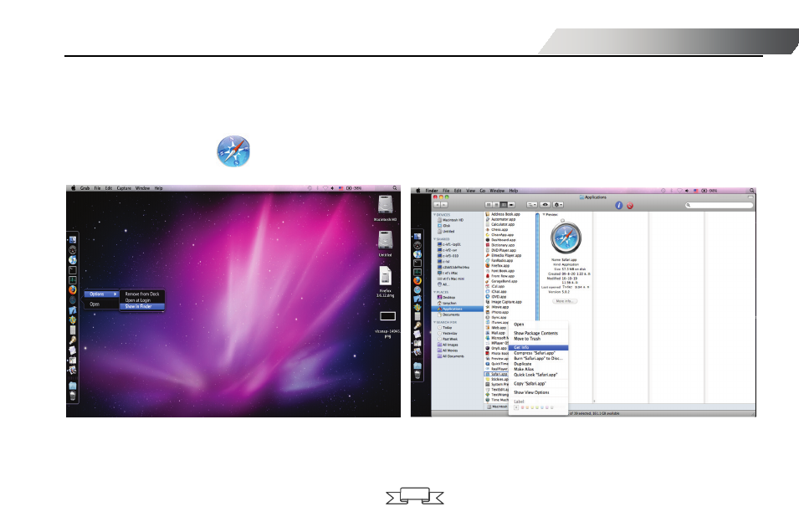Open the Capture menu in the Grab menu bar

click(124, 188)
